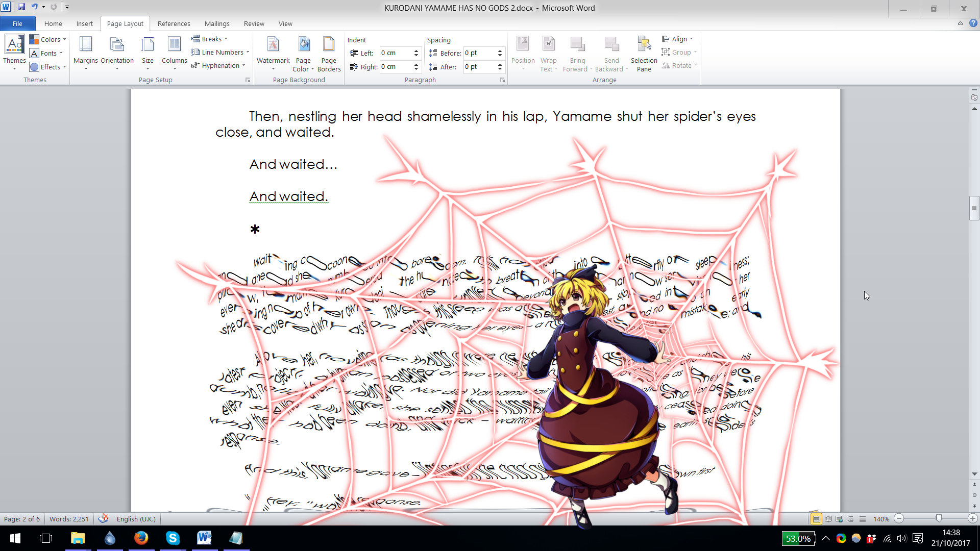The width and height of the screenshot is (980, 551).
Task: Open theme Colors dropdown
Action: tap(48, 39)
